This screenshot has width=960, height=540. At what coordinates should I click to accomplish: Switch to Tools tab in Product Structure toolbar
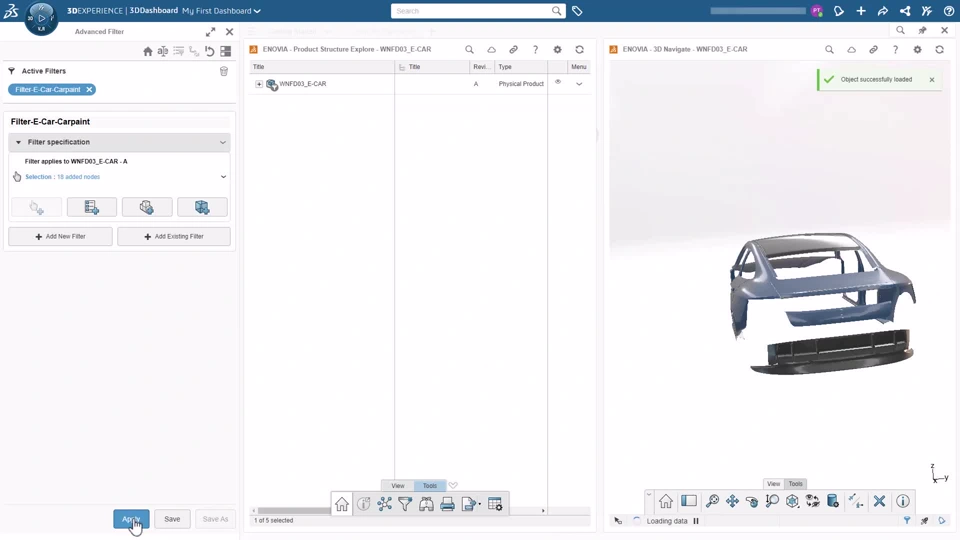[x=430, y=486]
